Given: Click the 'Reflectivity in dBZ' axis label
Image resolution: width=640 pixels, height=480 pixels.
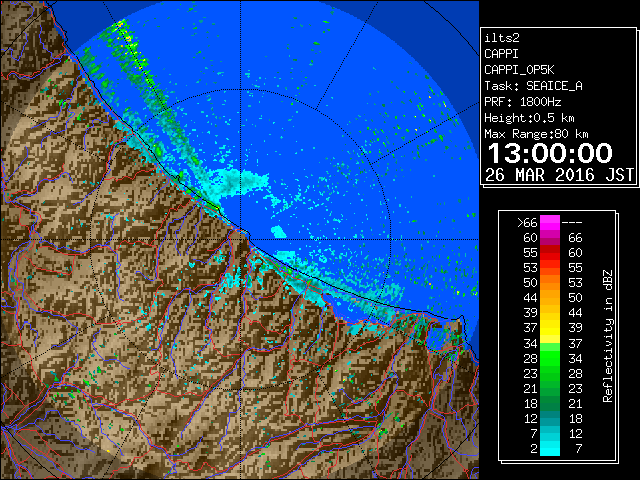Looking at the screenshot, I should [x=608, y=336].
